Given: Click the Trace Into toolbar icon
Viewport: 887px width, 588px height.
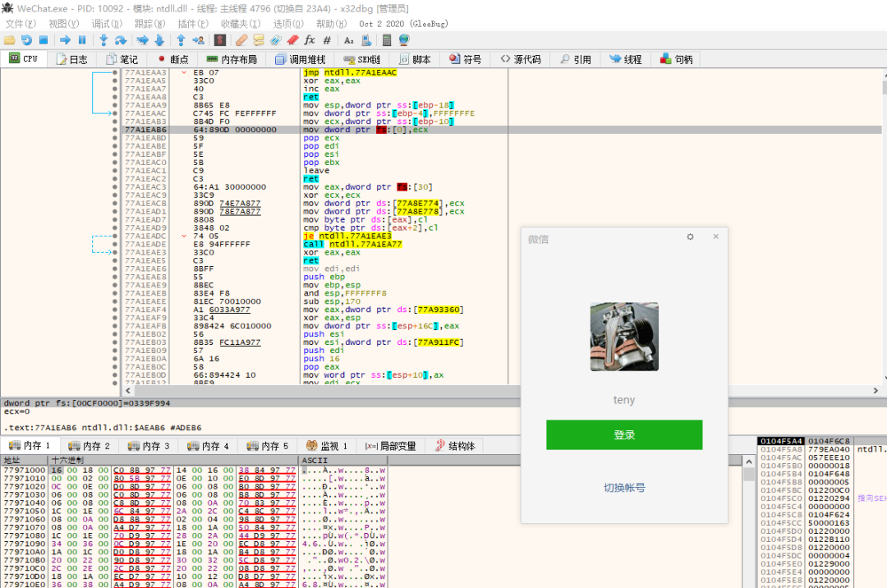Looking at the screenshot, I should click(143, 40).
